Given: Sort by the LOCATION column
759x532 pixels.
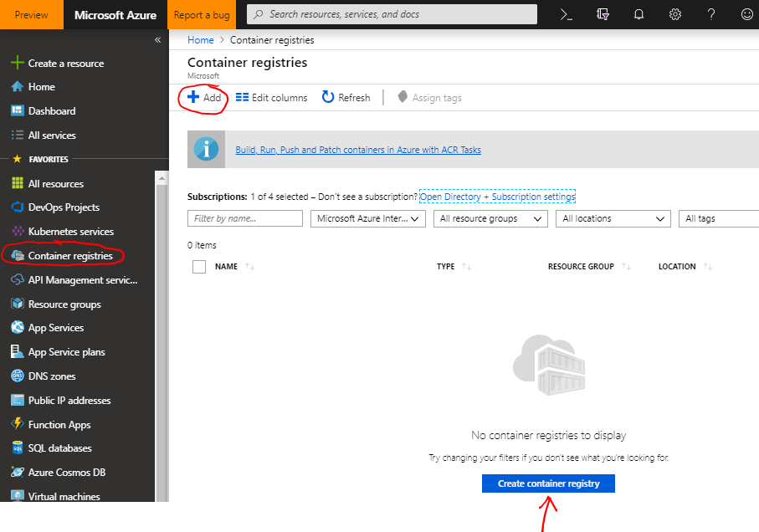Looking at the screenshot, I should (685, 267).
